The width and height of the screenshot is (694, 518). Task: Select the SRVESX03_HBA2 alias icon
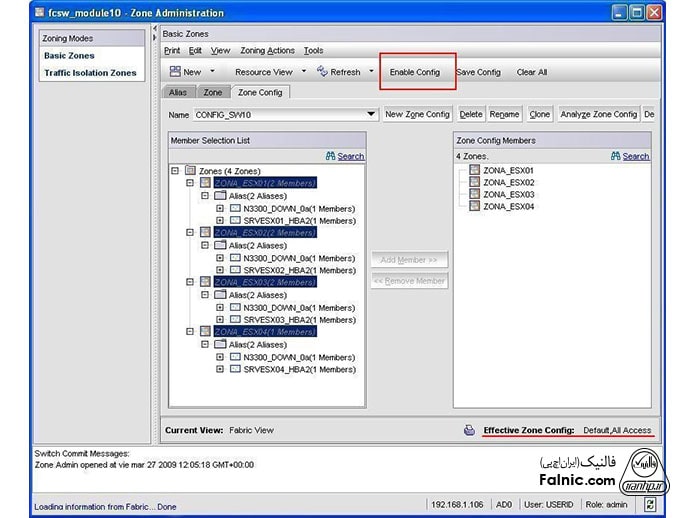tap(234, 319)
